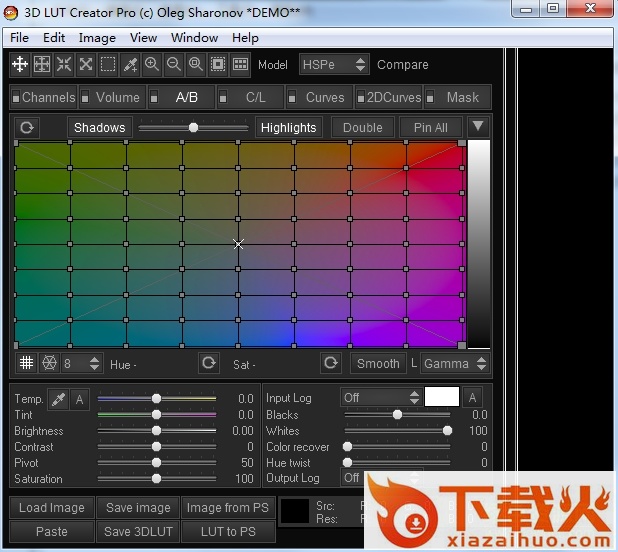618x552 pixels.
Task: Toggle the Mask panel checkbox
Action: [430, 98]
